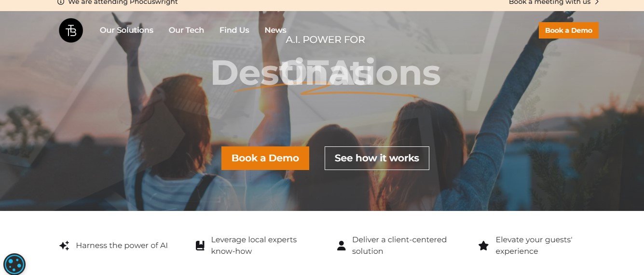Go to the Find Us page
This screenshot has width=644, height=275.
coord(234,30)
